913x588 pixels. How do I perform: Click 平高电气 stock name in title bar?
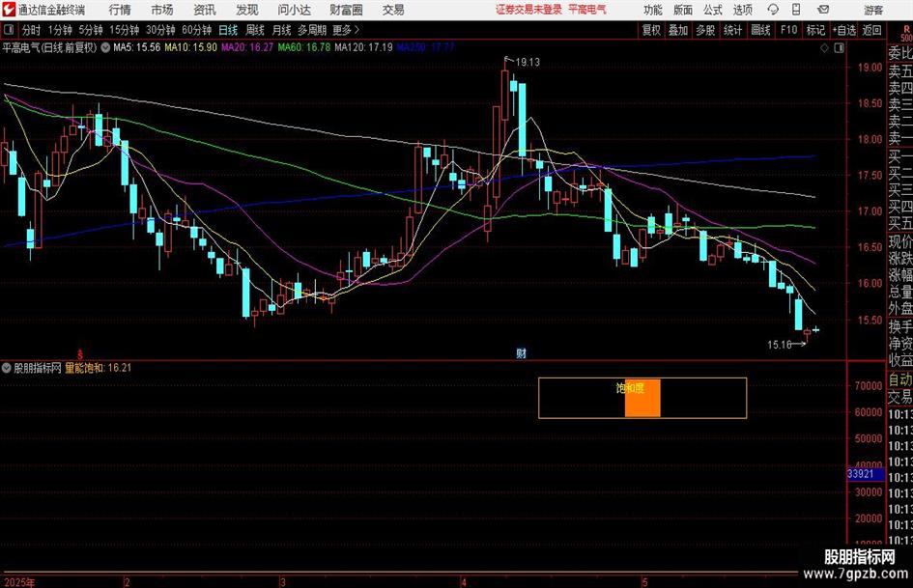tap(587, 10)
